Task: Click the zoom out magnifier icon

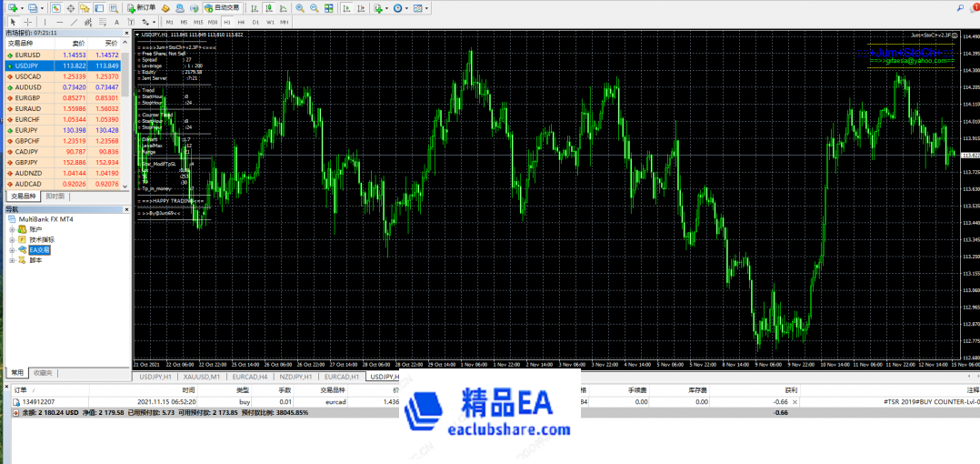Action: [314, 7]
